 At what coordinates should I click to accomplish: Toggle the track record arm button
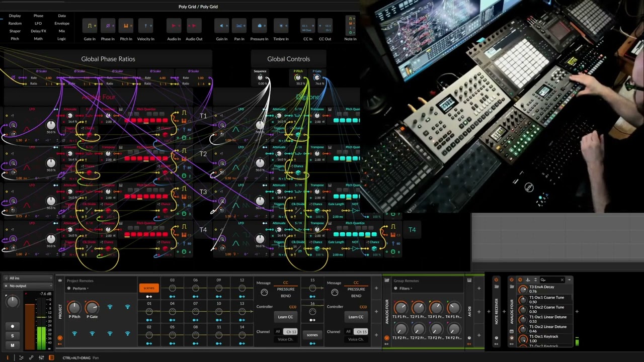[x=13, y=326]
